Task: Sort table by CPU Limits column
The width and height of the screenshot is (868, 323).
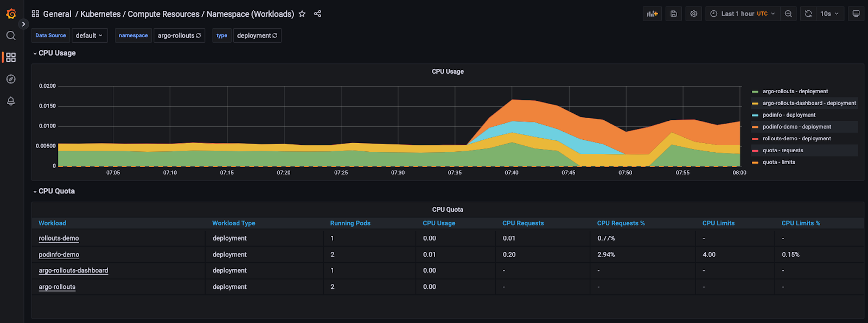Action: [x=718, y=223]
